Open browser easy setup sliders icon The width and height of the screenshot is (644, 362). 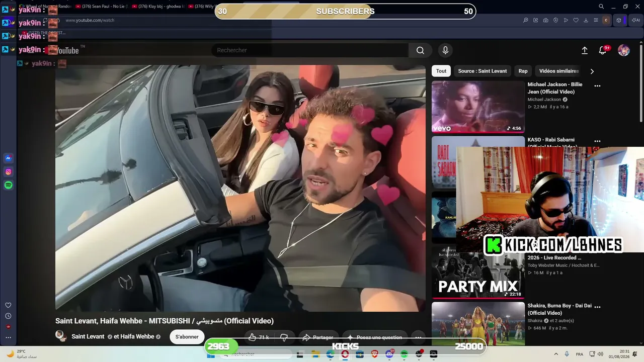click(x=596, y=20)
